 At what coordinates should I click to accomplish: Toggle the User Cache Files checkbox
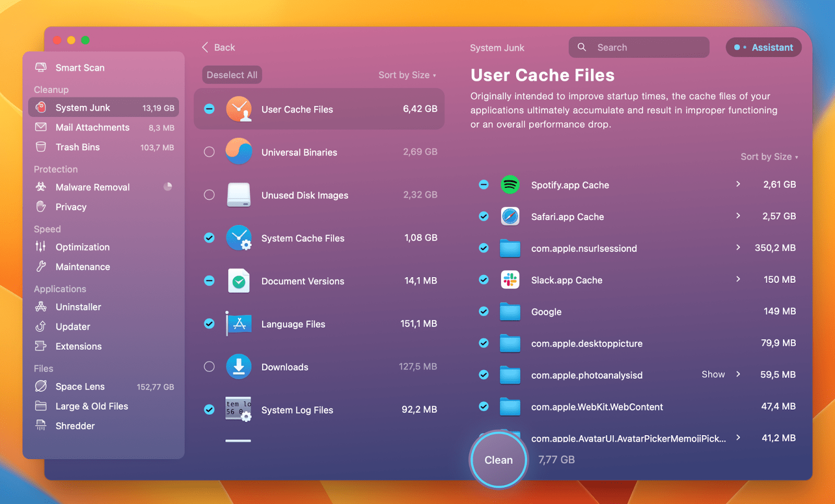coord(209,109)
